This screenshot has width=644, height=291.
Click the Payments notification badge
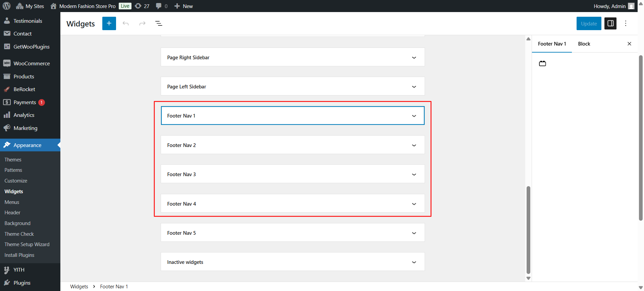pos(42,102)
